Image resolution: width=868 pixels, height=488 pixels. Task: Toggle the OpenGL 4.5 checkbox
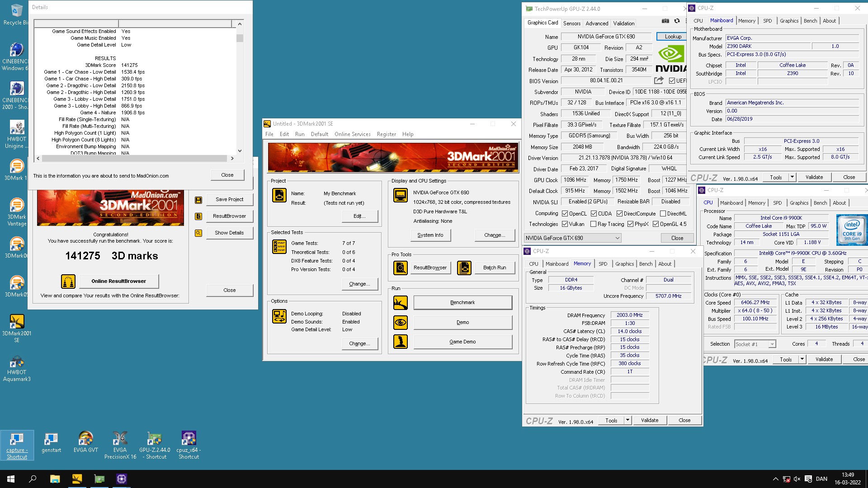[656, 224]
